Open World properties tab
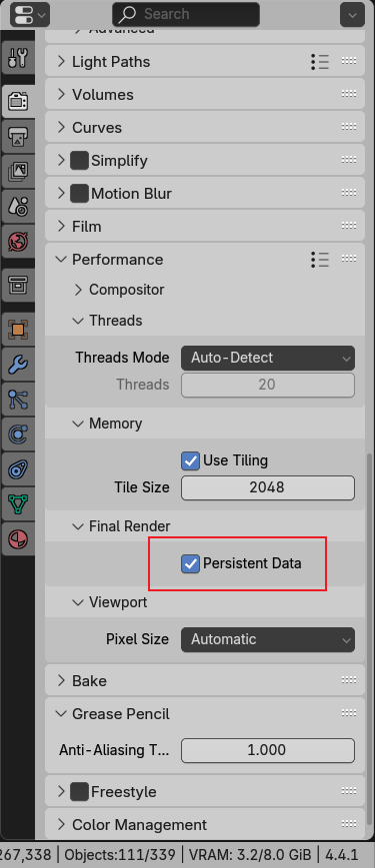 pos(18,241)
